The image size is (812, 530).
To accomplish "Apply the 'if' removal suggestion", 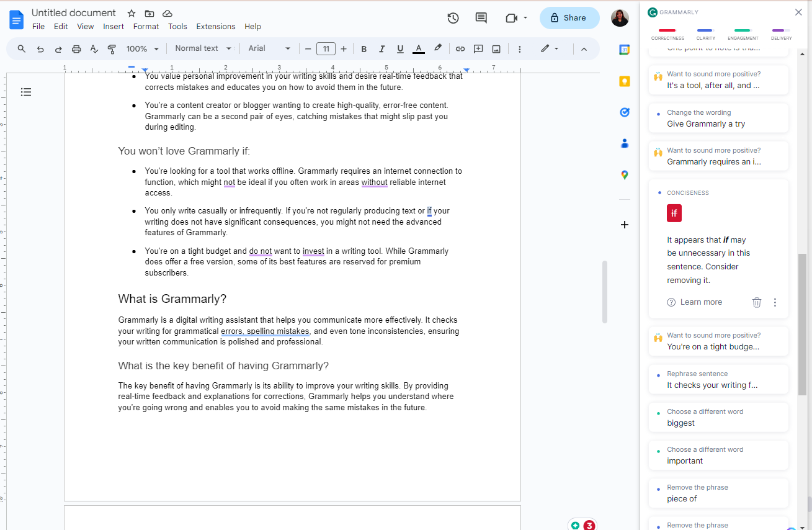I will click(x=674, y=213).
